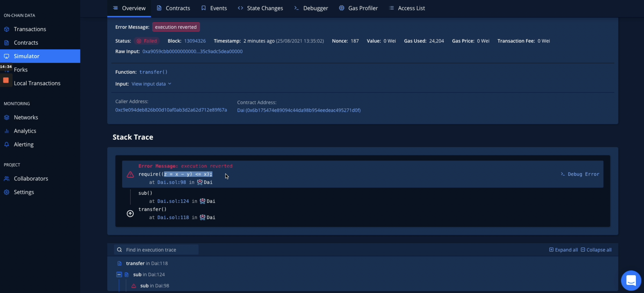Click the Networks layers icon
644x293 pixels.
tap(7, 117)
